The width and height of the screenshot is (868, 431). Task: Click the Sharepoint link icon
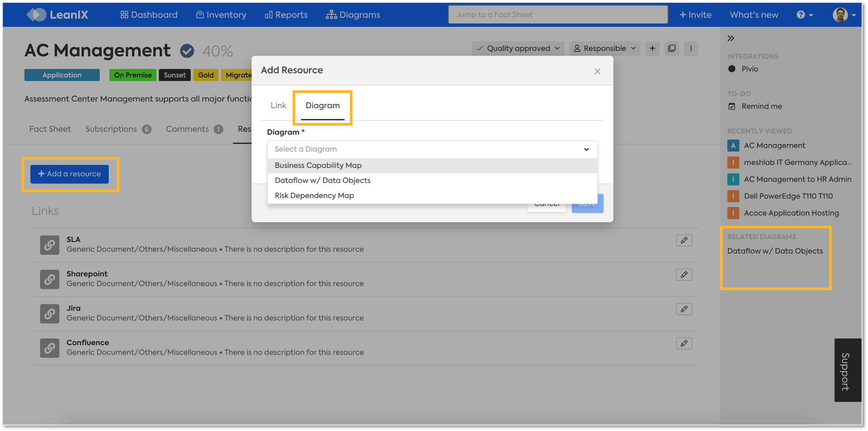(50, 279)
